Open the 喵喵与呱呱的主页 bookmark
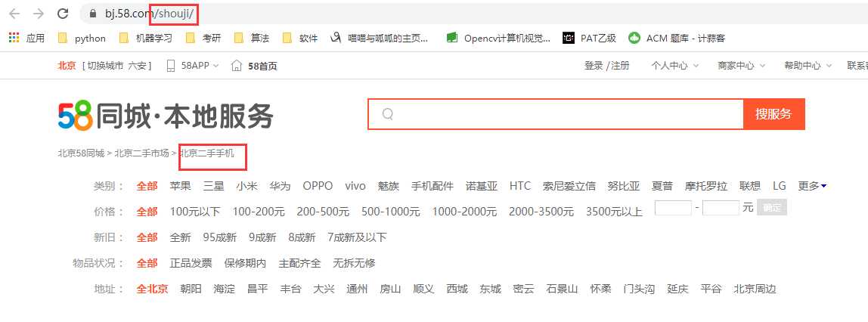The height and width of the screenshot is (322, 868). point(380,39)
